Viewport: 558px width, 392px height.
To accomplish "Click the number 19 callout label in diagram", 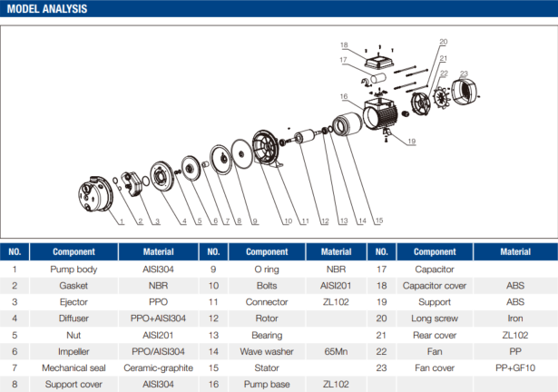I will tap(411, 141).
